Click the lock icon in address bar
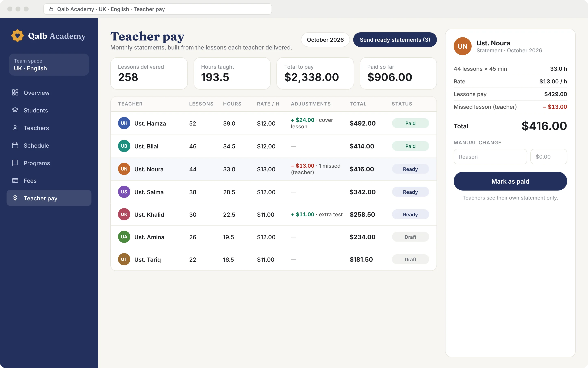 point(51,9)
